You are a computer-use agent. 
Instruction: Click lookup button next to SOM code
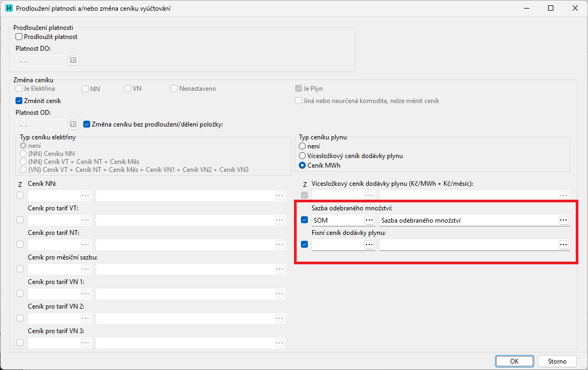[369, 220]
